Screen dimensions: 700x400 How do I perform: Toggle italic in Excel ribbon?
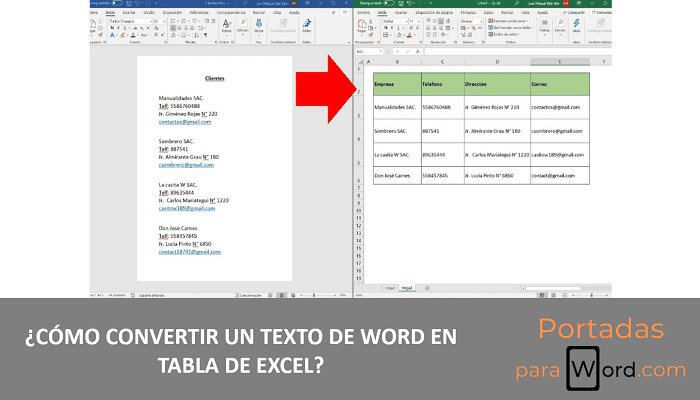[392, 28]
